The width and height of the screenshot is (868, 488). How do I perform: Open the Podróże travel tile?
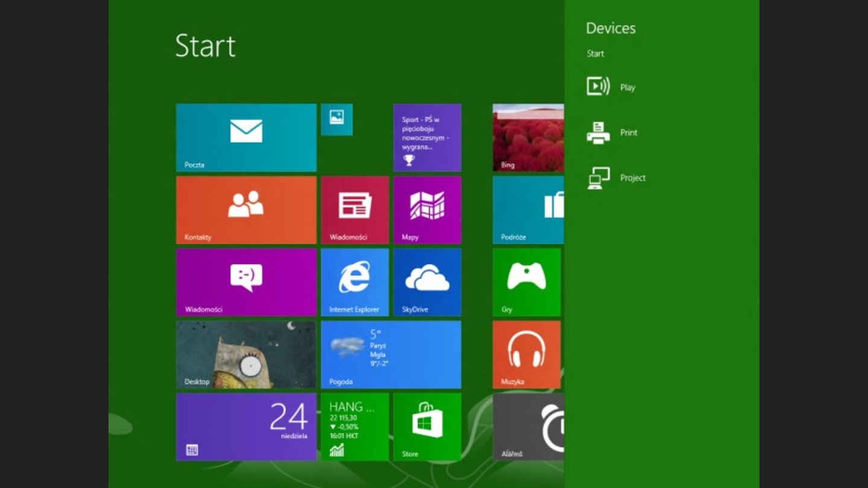(527, 210)
